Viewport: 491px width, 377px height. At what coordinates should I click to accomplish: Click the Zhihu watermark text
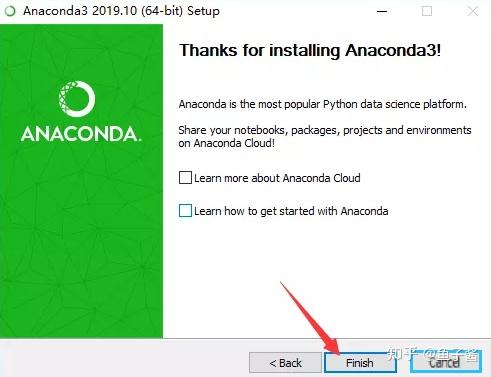[432, 355]
